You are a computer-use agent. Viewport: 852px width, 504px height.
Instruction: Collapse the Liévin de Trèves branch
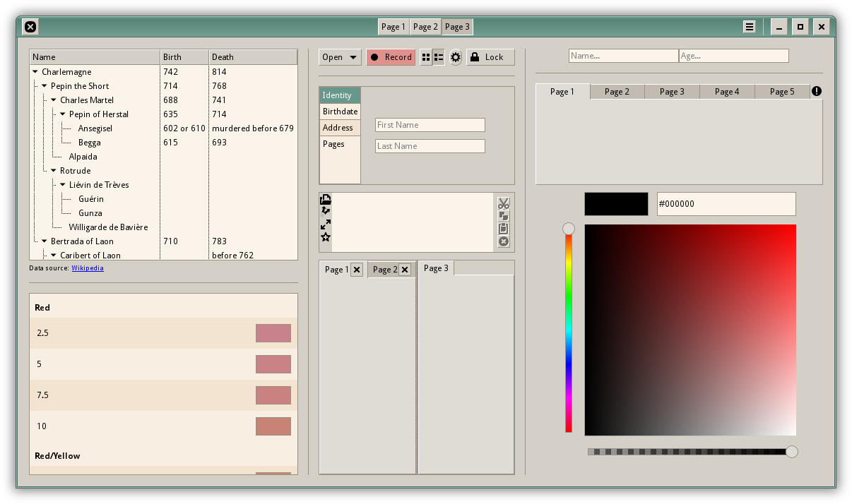click(63, 185)
